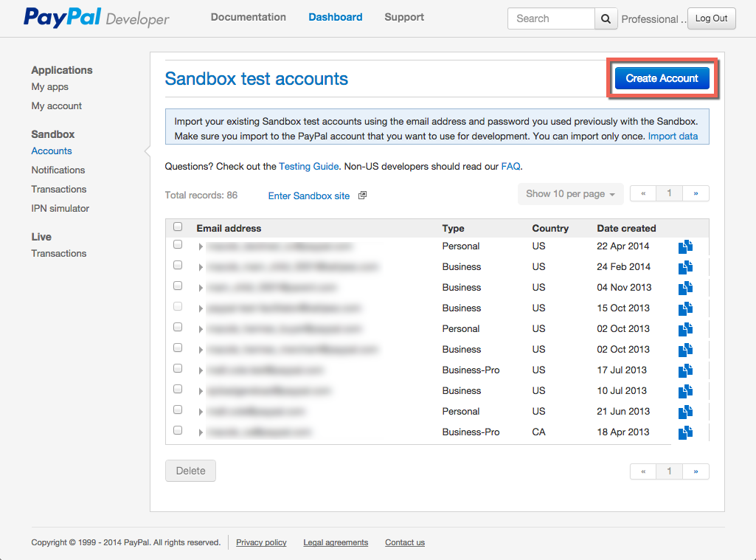Image resolution: width=756 pixels, height=560 pixels.
Task: Check the 18 Apr 2013 CA row
Action: 178,430
